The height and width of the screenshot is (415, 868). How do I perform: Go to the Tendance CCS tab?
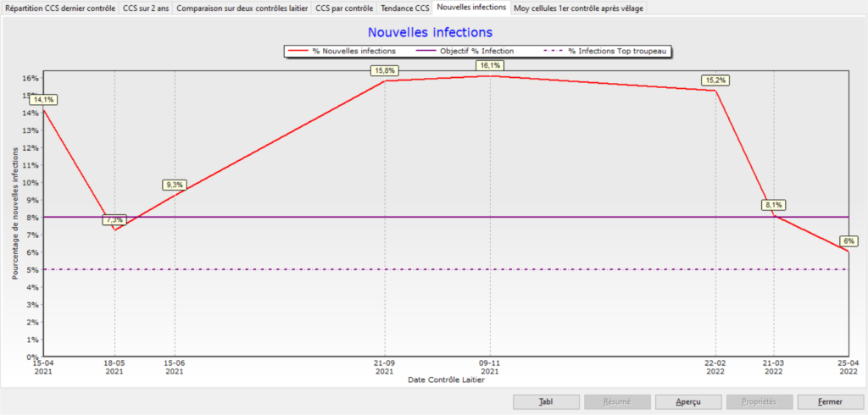[x=404, y=8]
